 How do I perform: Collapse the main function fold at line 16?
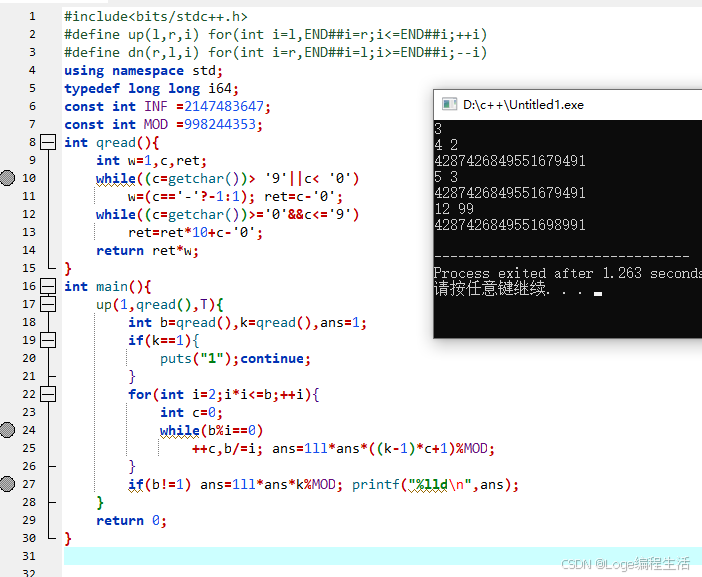(x=48, y=286)
